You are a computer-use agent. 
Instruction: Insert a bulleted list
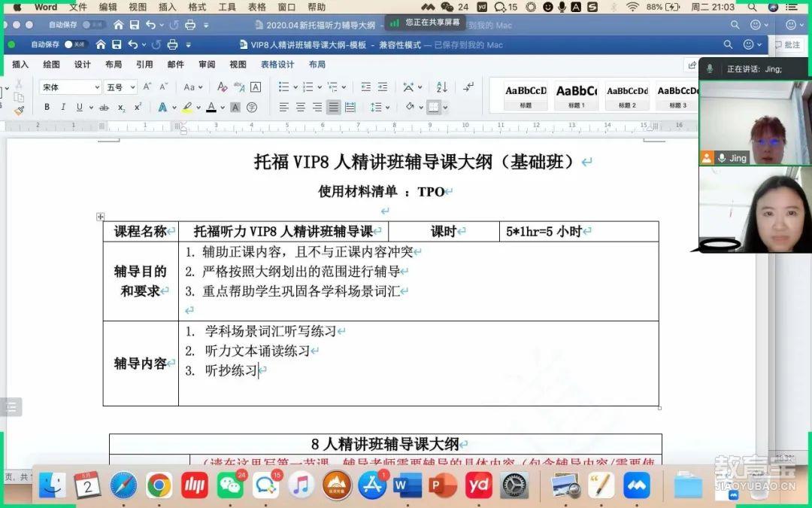pyautogui.click(x=283, y=87)
